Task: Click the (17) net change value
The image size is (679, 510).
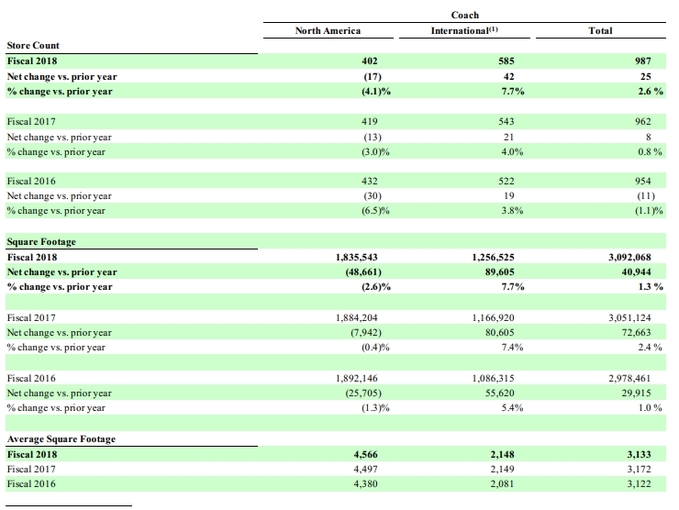Action: pos(372,77)
